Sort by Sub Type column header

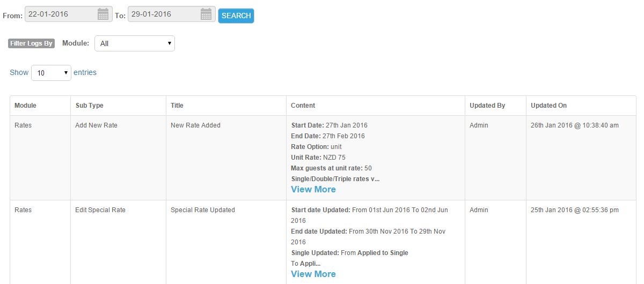tap(118, 106)
